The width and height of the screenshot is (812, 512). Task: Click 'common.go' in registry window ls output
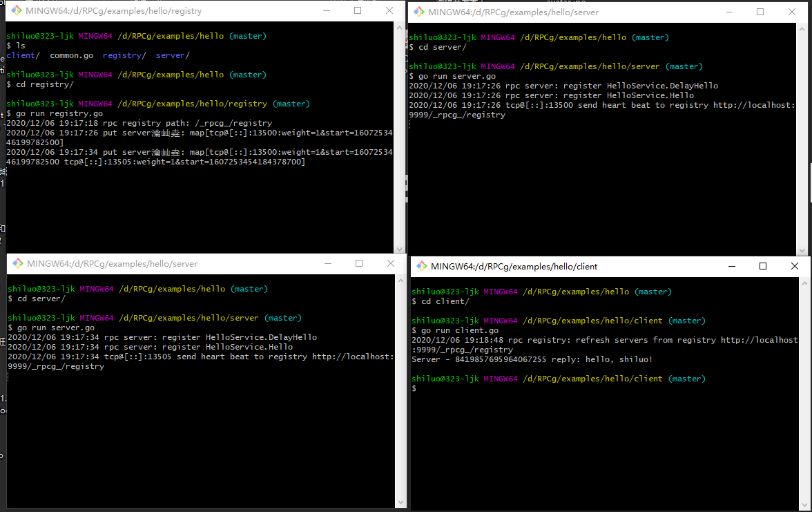pyautogui.click(x=72, y=55)
